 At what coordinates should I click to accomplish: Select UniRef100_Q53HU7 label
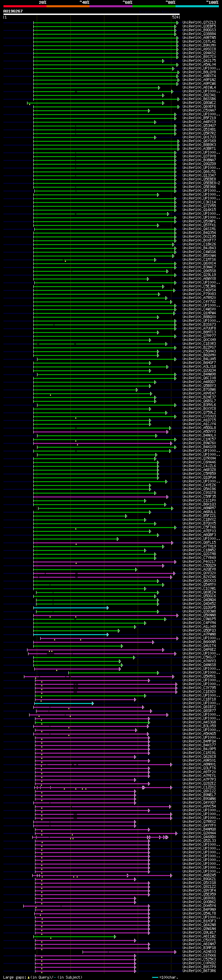click(x=199, y=125)
